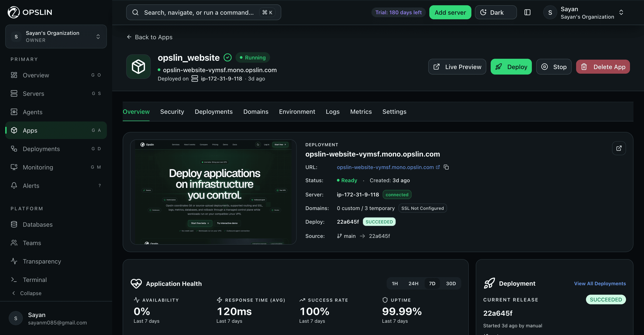Screen dimensions: 644x335
Task: Switch to the Environment tab
Action: pyautogui.click(x=297, y=112)
